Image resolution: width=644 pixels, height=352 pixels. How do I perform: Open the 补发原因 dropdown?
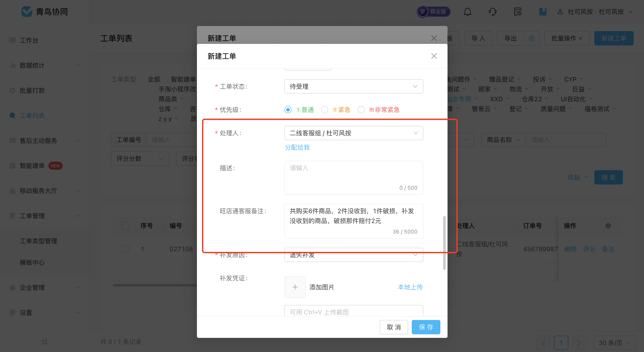click(x=354, y=255)
